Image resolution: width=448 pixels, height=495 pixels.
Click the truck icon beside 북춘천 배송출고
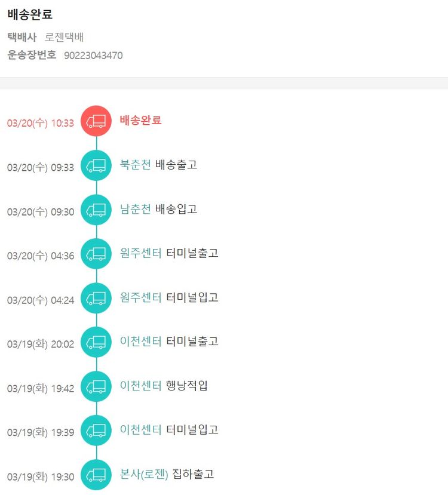(x=96, y=165)
